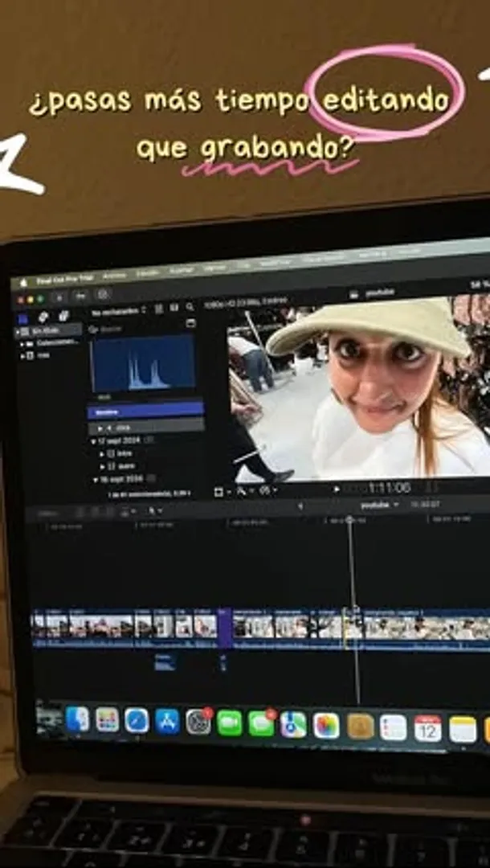The height and width of the screenshot is (868, 490).
Task: Open the Edición menu
Action: (x=148, y=273)
